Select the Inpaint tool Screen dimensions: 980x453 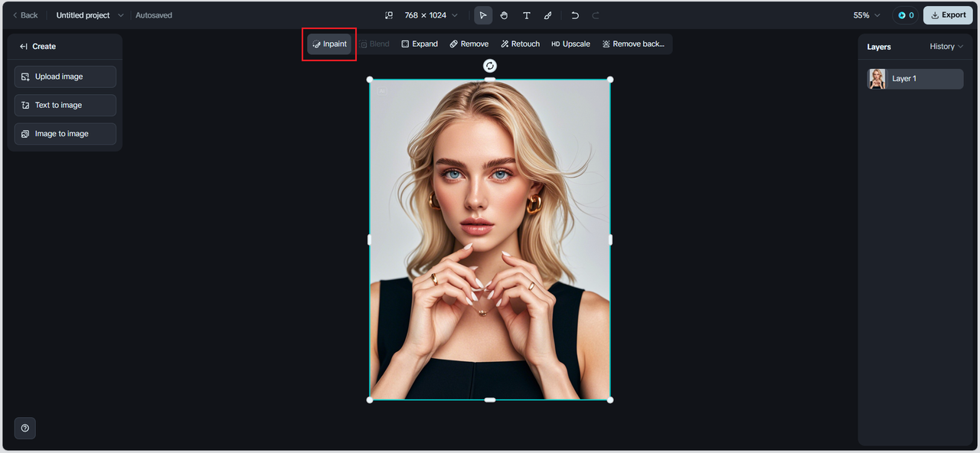click(x=329, y=44)
